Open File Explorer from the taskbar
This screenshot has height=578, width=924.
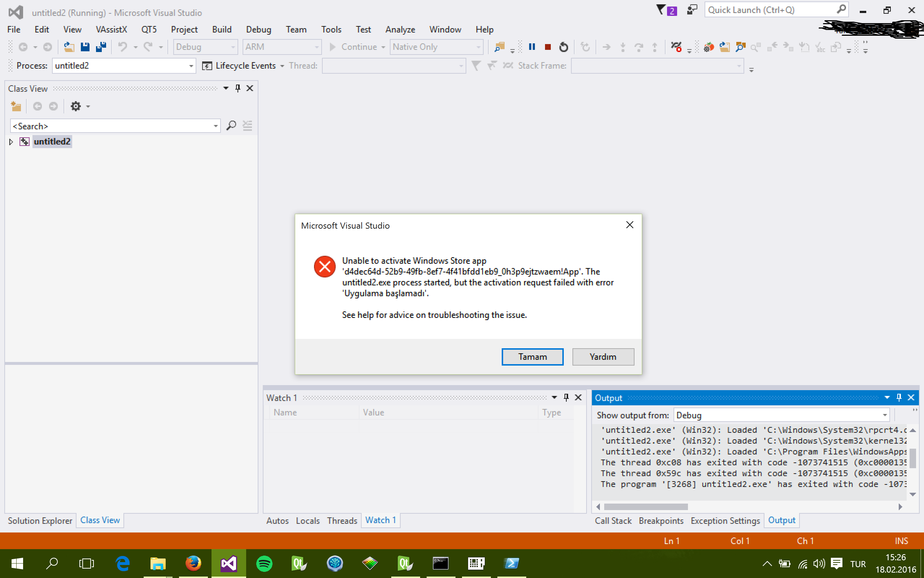[x=158, y=563]
